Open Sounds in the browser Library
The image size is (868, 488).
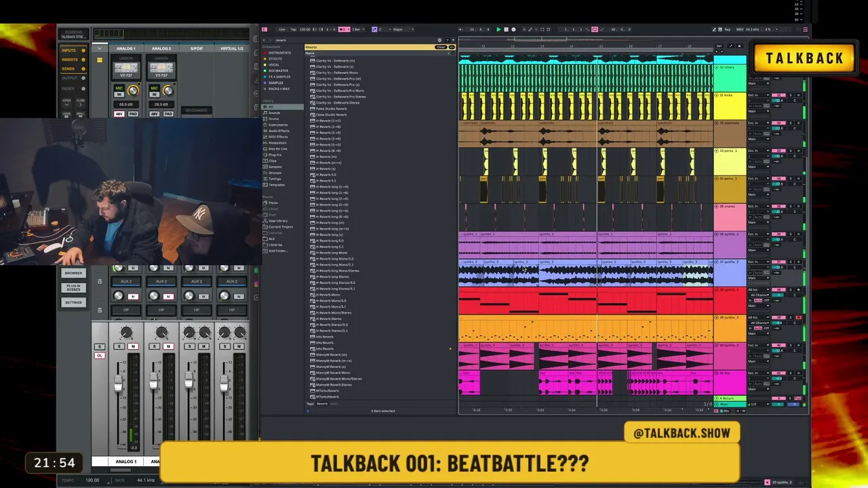pyautogui.click(x=274, y=113)
